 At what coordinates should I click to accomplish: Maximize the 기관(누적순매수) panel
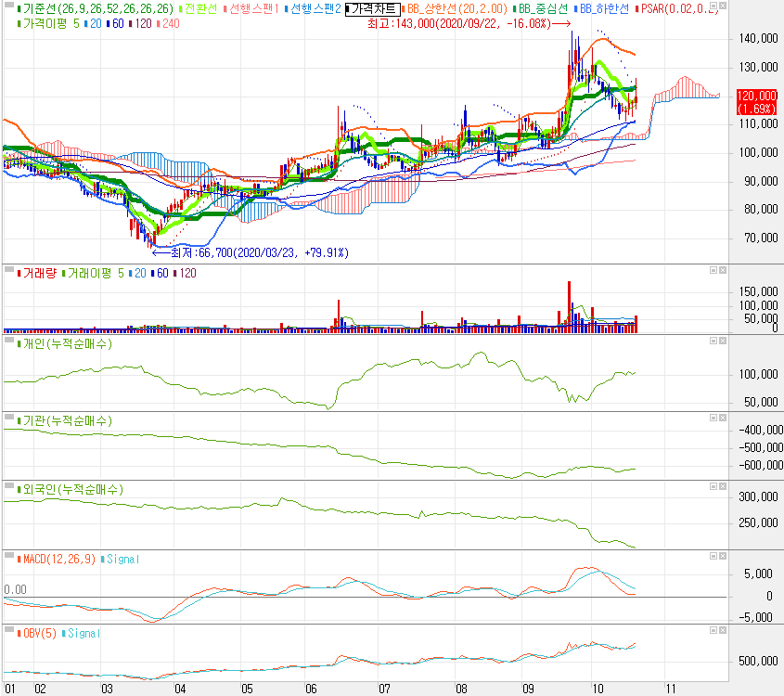(x=714, y=418)
